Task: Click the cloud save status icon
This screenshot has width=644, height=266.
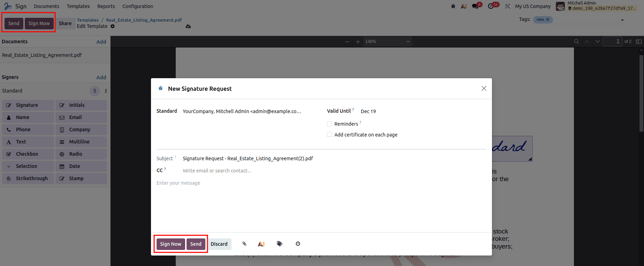Action: click(188, 27)
